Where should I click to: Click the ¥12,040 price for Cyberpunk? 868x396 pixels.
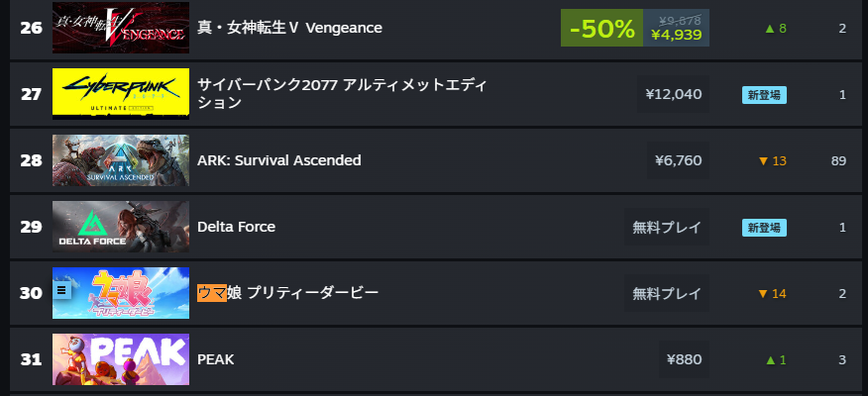[673, 94]
